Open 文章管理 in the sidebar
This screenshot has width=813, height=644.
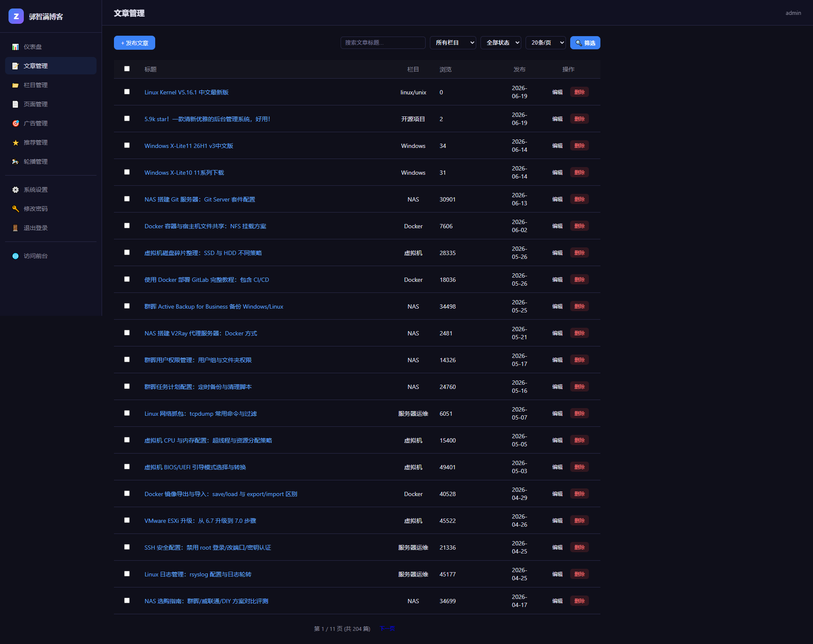pyautogui.click(x=51, y=66)
